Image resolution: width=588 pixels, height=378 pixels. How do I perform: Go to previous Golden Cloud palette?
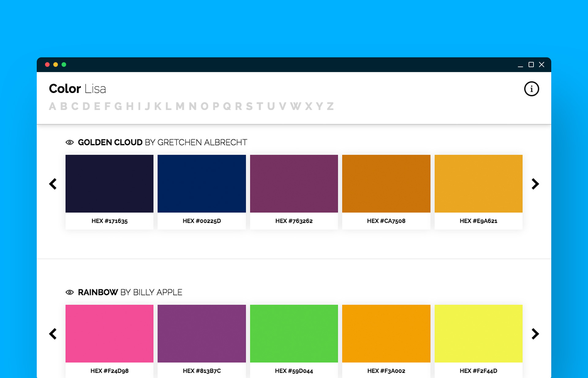tap(53, 184)
